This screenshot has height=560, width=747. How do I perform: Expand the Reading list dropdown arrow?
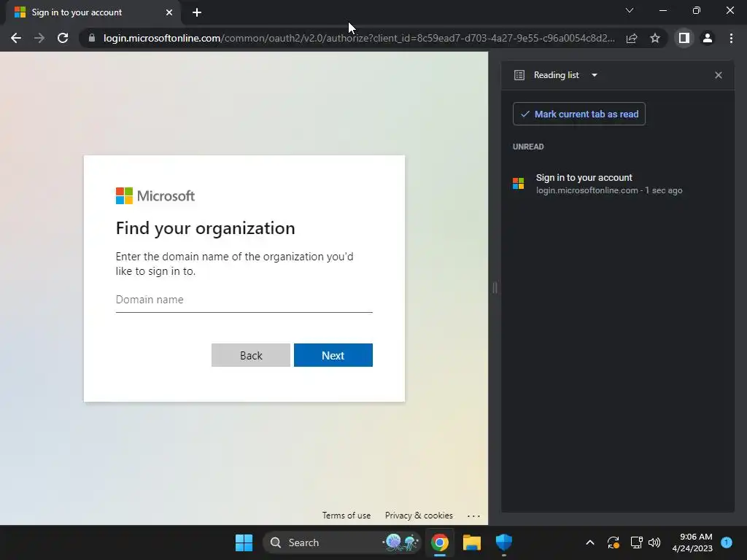[x=594, y=75]
